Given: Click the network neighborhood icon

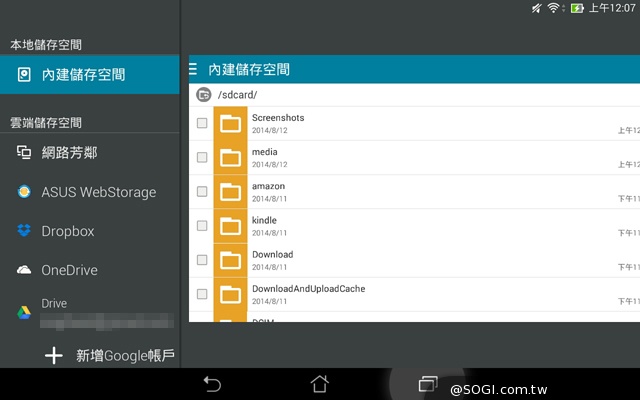Looking at the screenshot, I should 24,152.
